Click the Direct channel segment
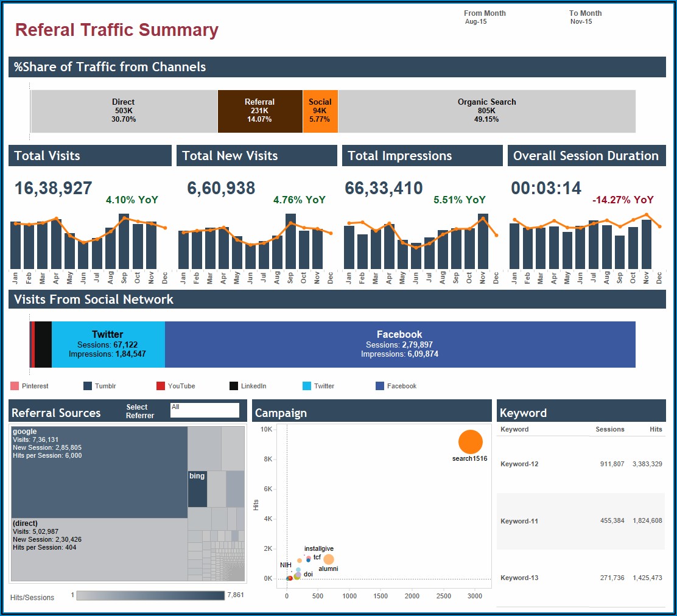The height and width of the screenshot is (616, 677). coord(124,111)
